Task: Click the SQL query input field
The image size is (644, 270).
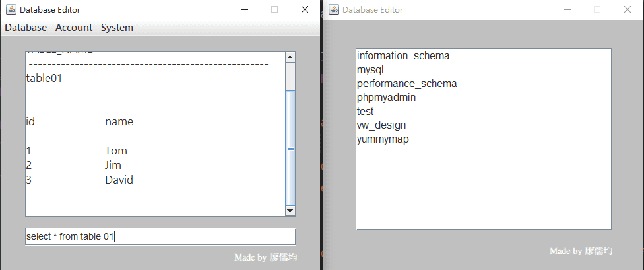Action: point(160,237)
